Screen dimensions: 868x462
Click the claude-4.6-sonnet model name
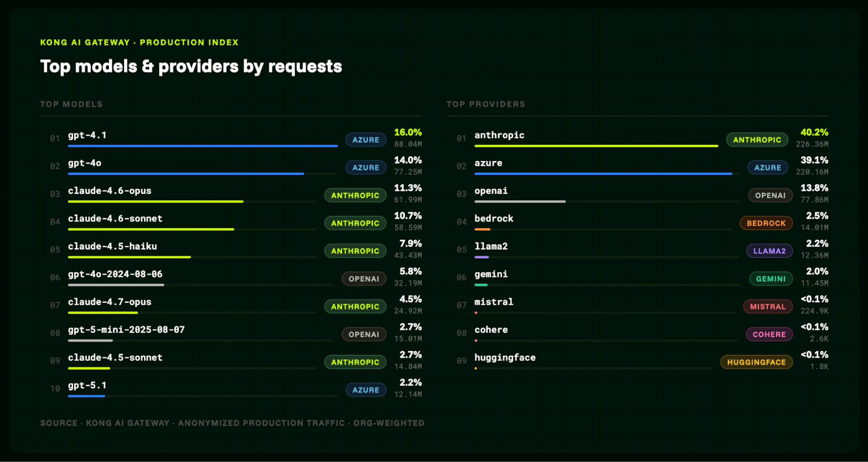pos(115,218)
